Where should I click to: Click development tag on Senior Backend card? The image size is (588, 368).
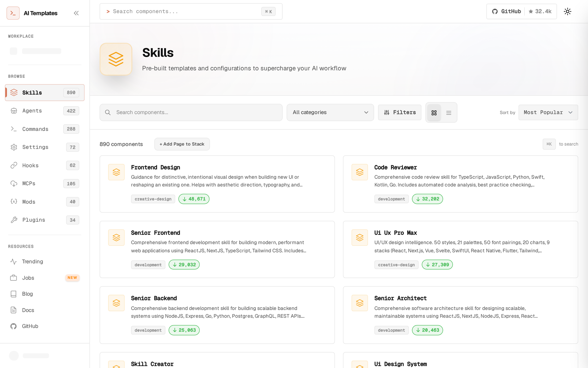(148, 330)
